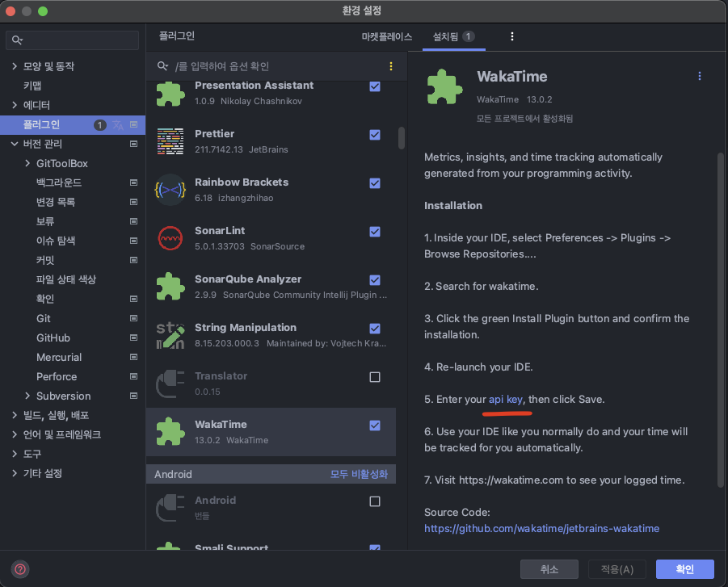Expand the 모양 및 동작 section
The height and width of the screenshot is (587, 728).
[x=15, y=66]
